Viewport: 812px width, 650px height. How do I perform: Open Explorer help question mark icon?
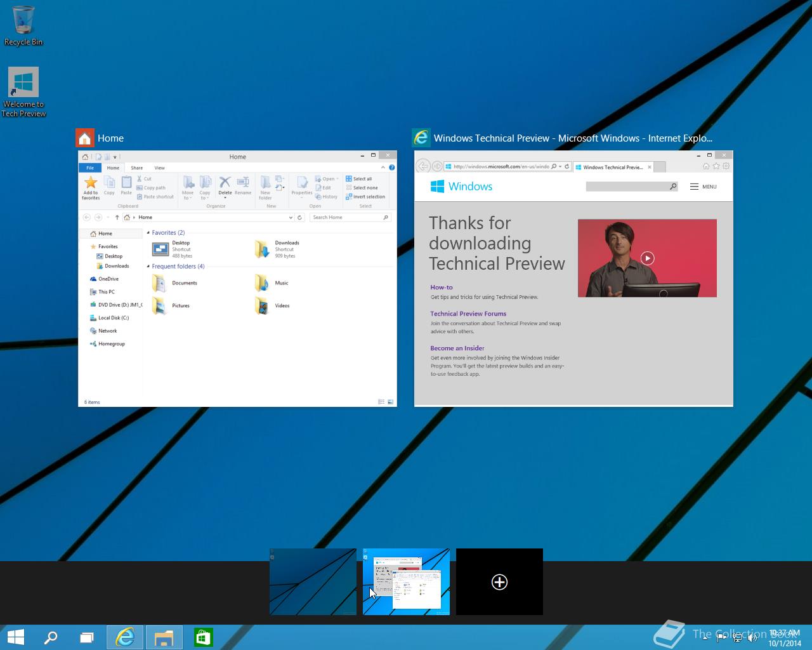391,168
